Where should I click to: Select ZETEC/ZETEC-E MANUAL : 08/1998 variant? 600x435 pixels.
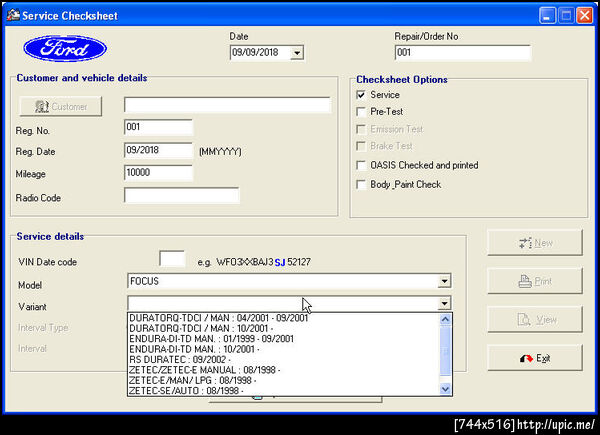tap(284, 370)
